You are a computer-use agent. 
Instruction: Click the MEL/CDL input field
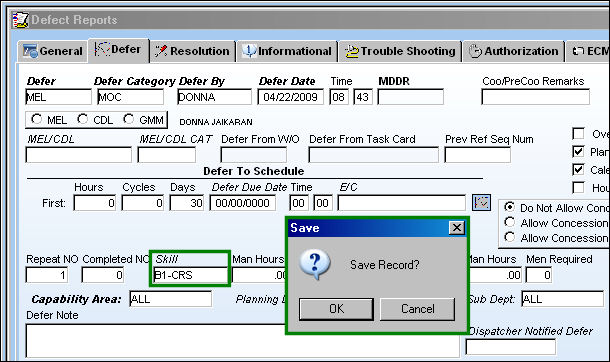[79, 155]
